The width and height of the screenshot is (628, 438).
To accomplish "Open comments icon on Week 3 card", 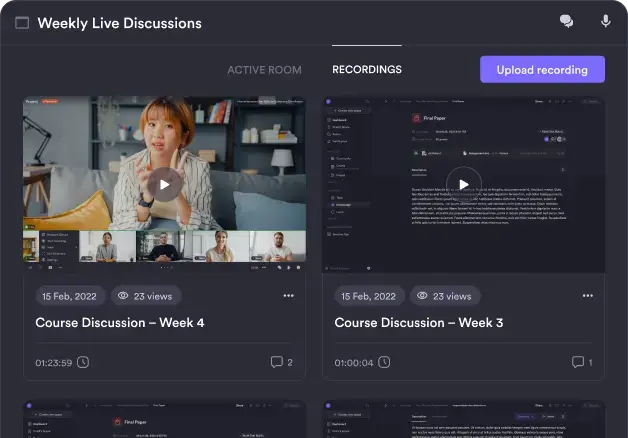I will click(x=577, y=362).
